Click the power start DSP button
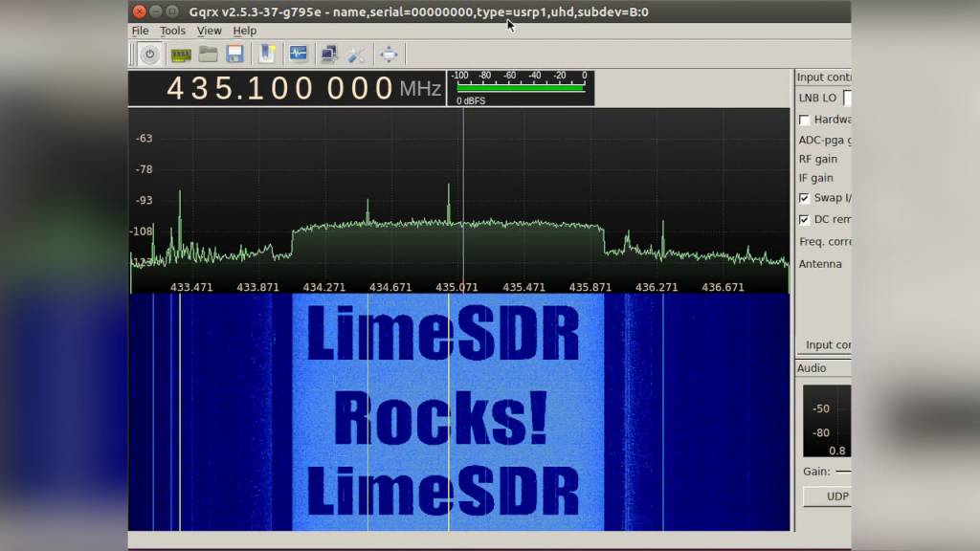Viewport: 980px width, 551px height. 149,55
